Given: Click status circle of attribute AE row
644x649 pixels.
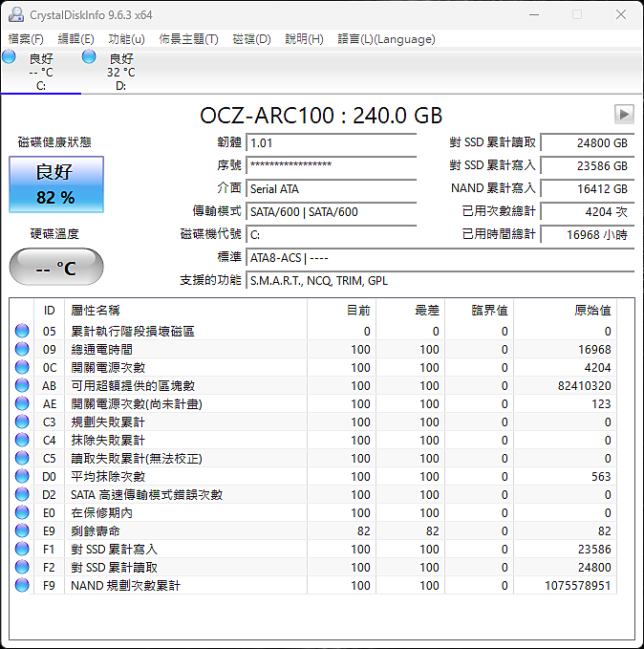Looking at the screenshot, I should 22,403.
